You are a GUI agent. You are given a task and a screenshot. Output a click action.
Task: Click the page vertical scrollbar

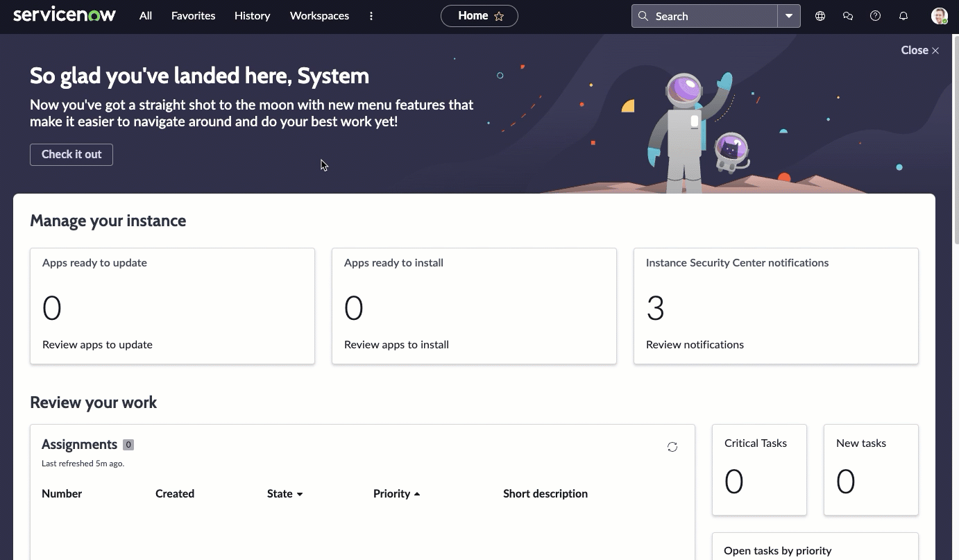click(x=956, y=139)
